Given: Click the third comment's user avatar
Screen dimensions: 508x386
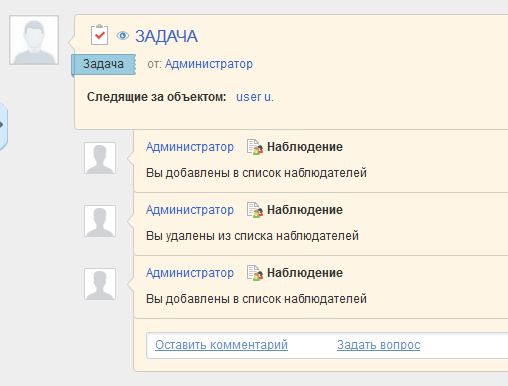Looking at the screenshot, I should coord(100,284).
